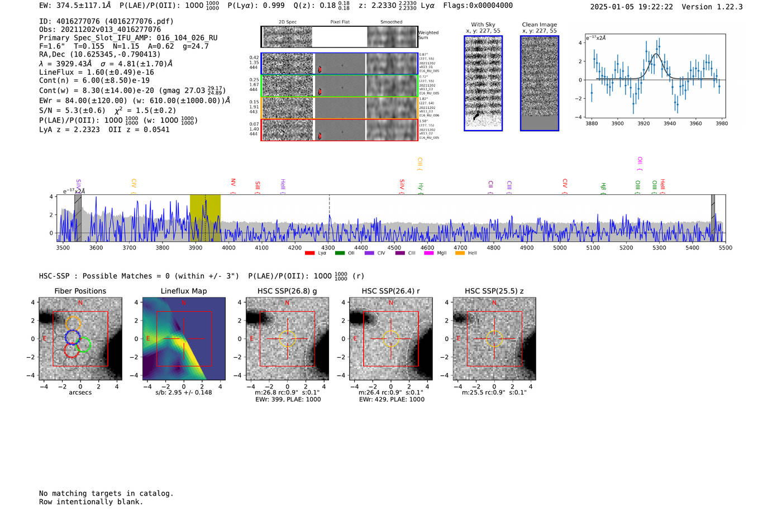Click the green-bordered 2D spectrum row
This screenshot has height=532, width=782.
point(340,86)
